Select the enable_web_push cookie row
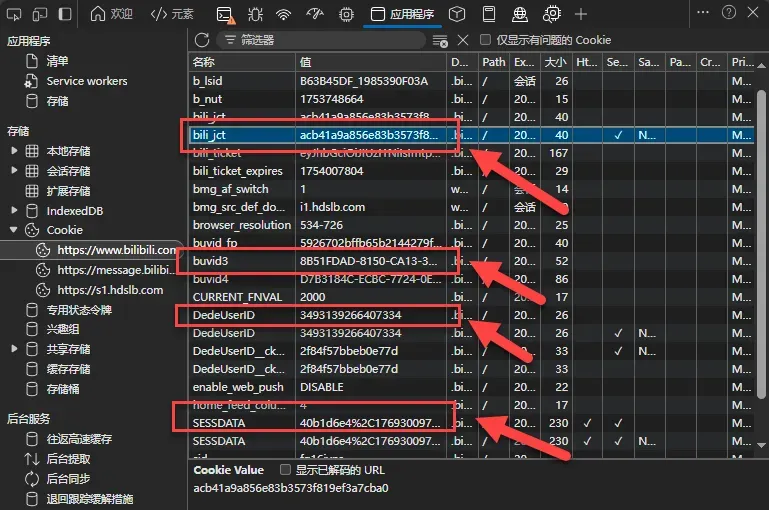This screenshot has width=769, height=510. tap(471, 387)
